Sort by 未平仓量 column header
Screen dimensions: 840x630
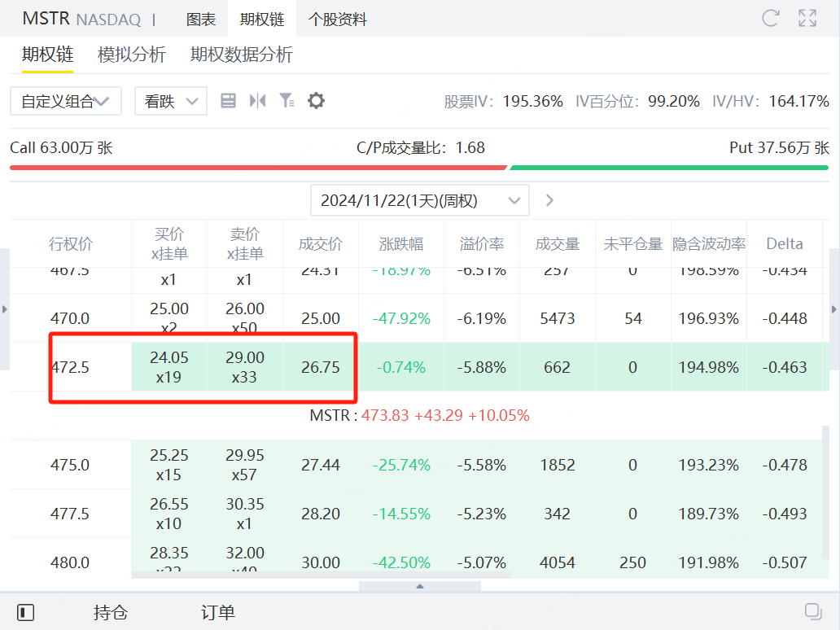tap(632, 243)
